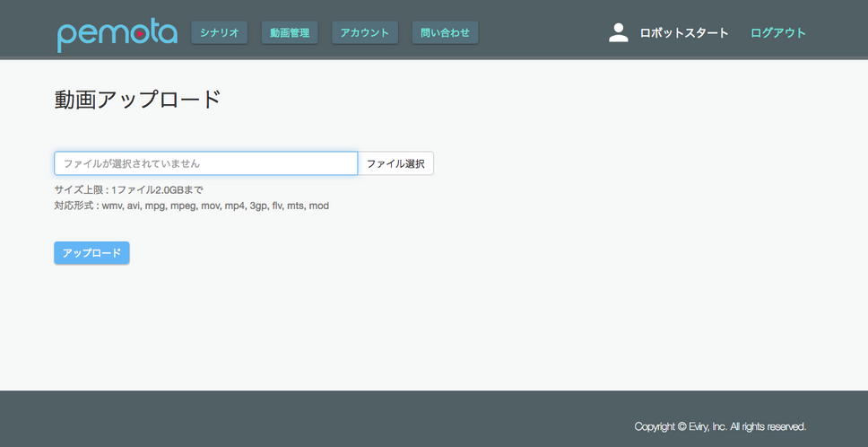Screen dimensions: 868x447
Task: Click the pemota logo
Action: tap(117, 33)
